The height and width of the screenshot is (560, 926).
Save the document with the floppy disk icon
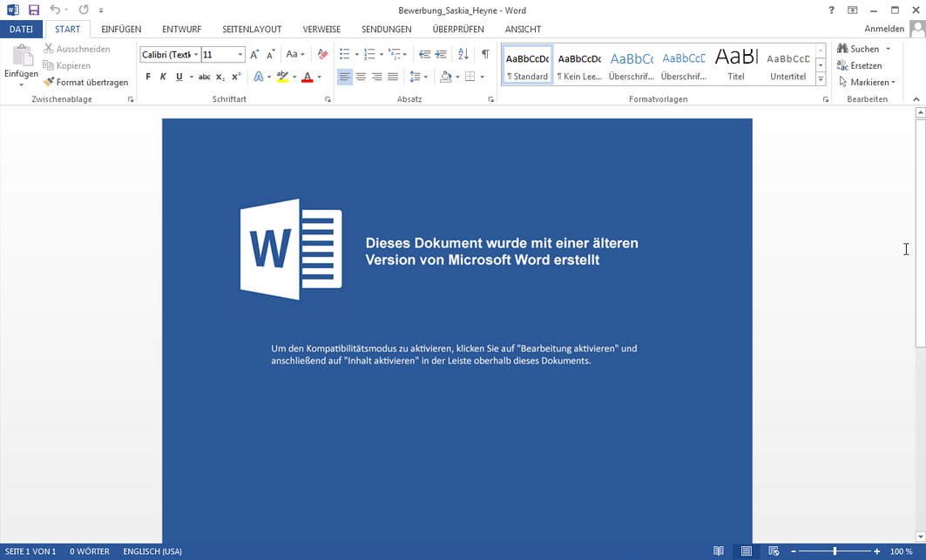point(34,10)
